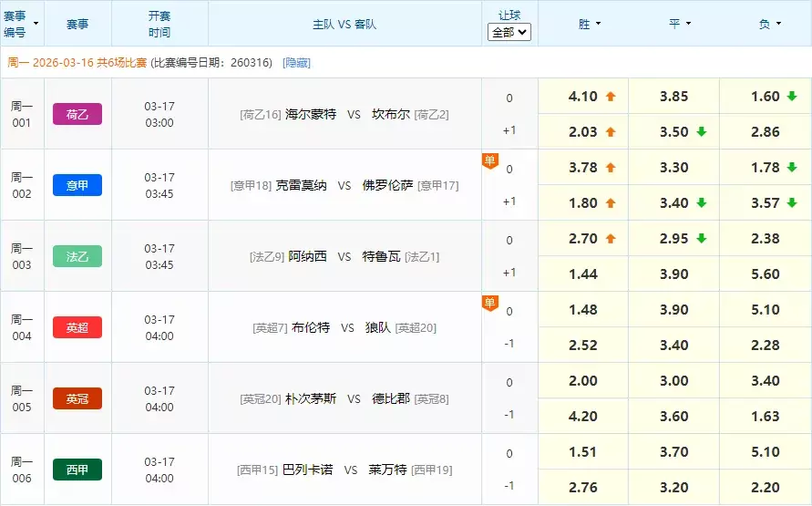Image resolution: width=812 pixels, height=506 pixels.
Task: Click the orange up arrow beside 3.78
Action: click(611, 167)
